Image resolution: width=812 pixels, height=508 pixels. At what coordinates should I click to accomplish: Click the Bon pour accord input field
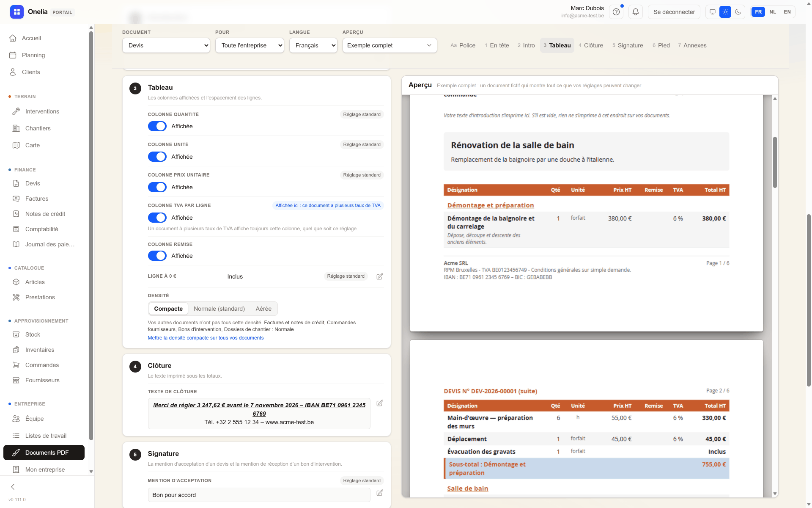[259, 495]
